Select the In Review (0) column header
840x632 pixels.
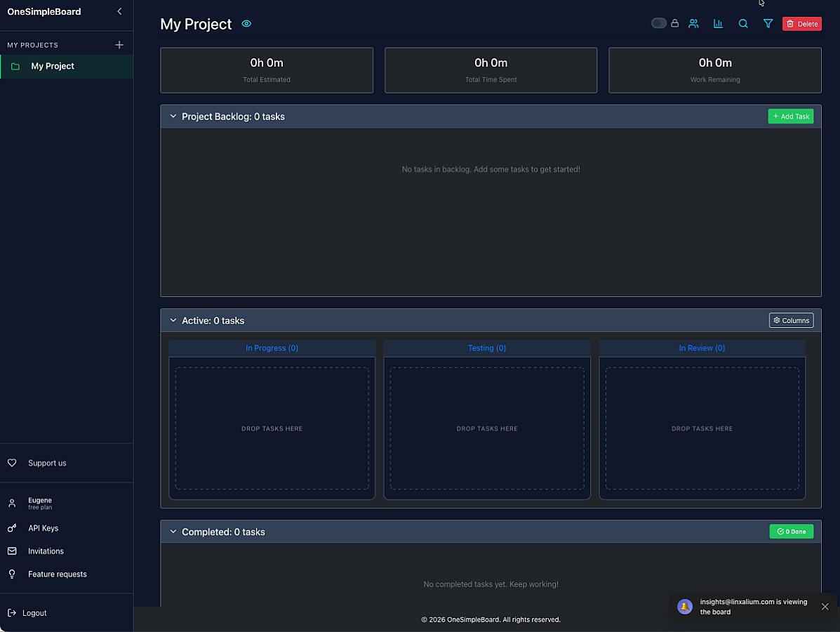coord(702,348)
